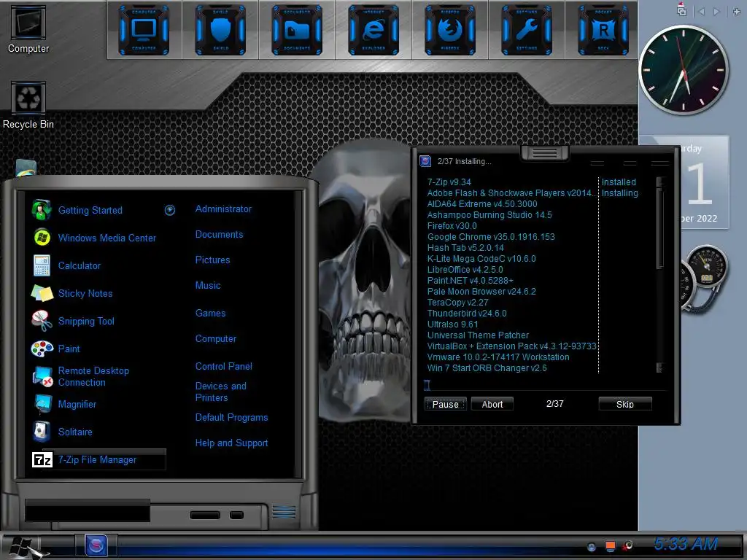Open the Shield dock icon
Image resolution: width=747 pixels, height=560 pixels.
point(220,31)
